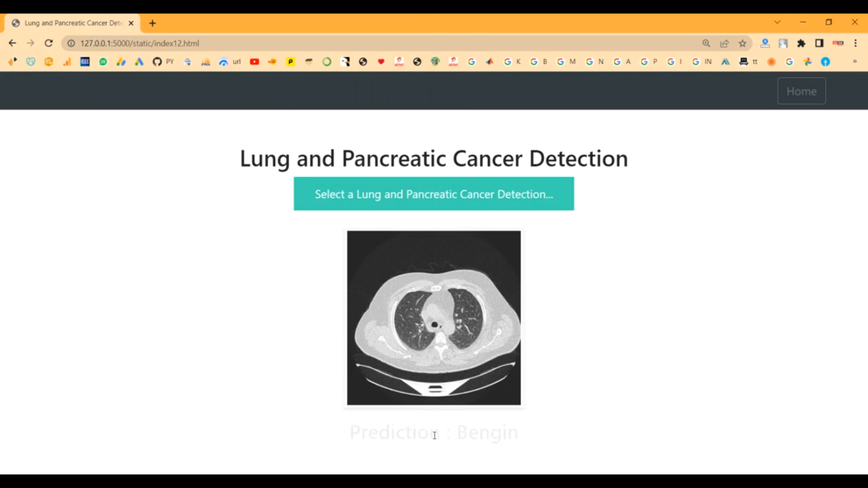Viewport: 868px width, 488px height.
Task: Open the Google B bookmark
Action: [539, 62]
